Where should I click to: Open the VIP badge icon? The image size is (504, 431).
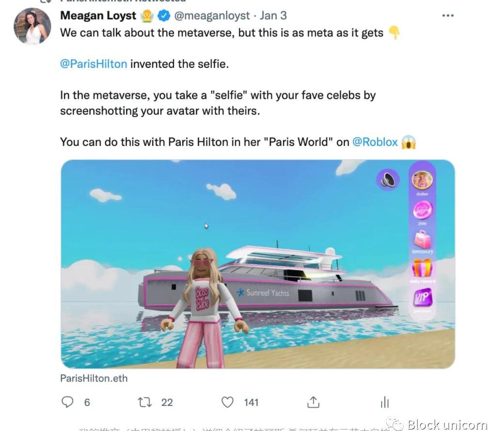click(423, 297)
